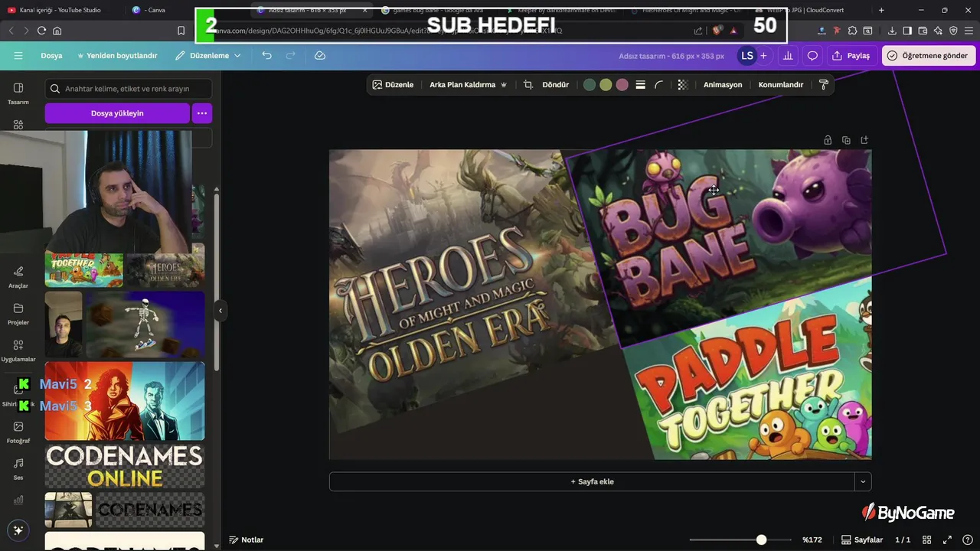Click the Animasyon toolbar option
The width and height of the screenshot is (980, 551).
pos(723,85)
